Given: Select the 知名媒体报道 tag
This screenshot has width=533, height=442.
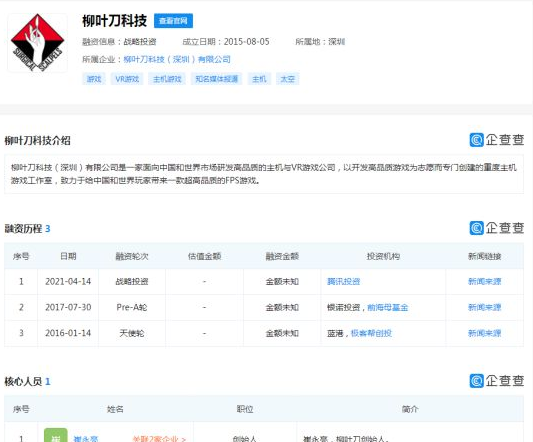Looking at the screenshot, I should (217, 79).
